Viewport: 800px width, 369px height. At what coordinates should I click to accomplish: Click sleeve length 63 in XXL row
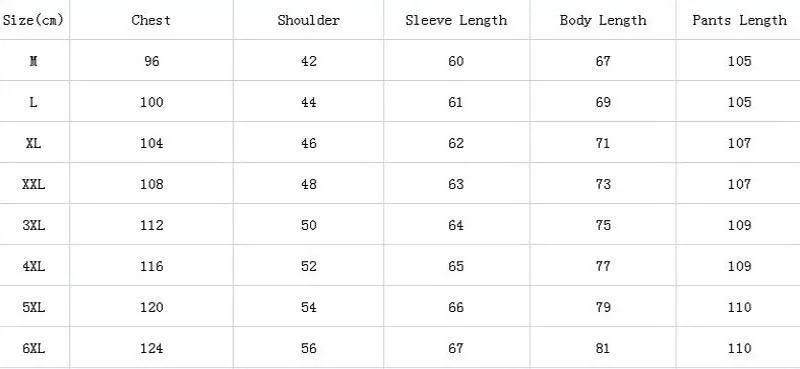click(x=456, y=184)
